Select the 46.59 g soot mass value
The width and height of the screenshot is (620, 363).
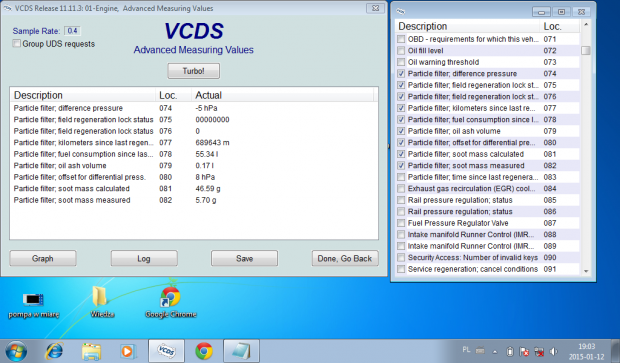click(x=208, y=189)
